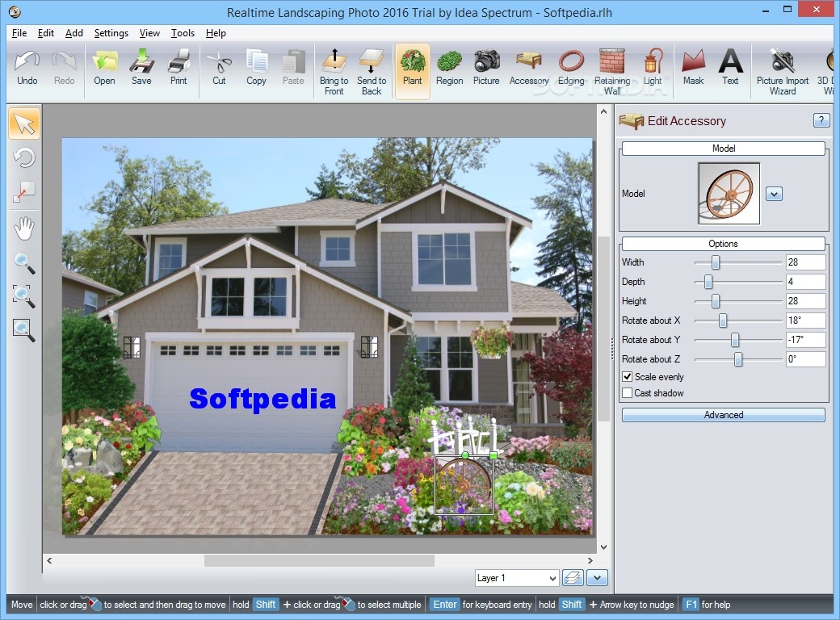Select the Accessory tool
Viewport: 840px width, 620px height.
point(529,69)
